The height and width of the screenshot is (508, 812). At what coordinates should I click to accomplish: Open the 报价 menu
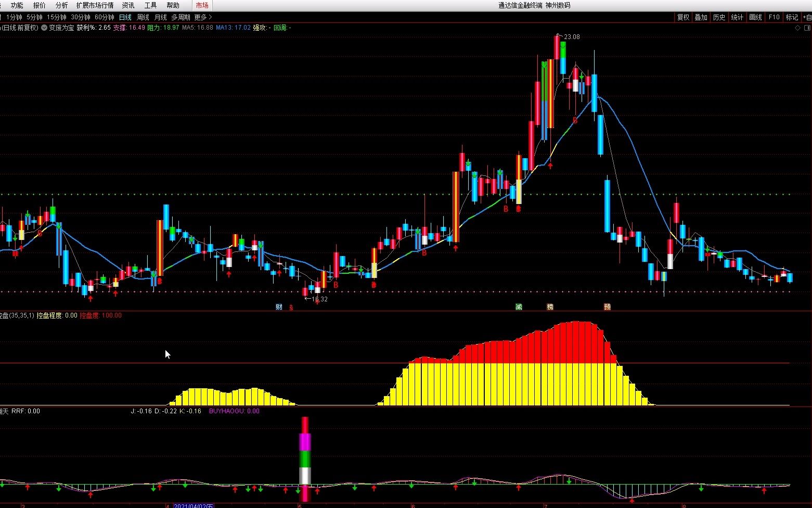coord(39,5)
